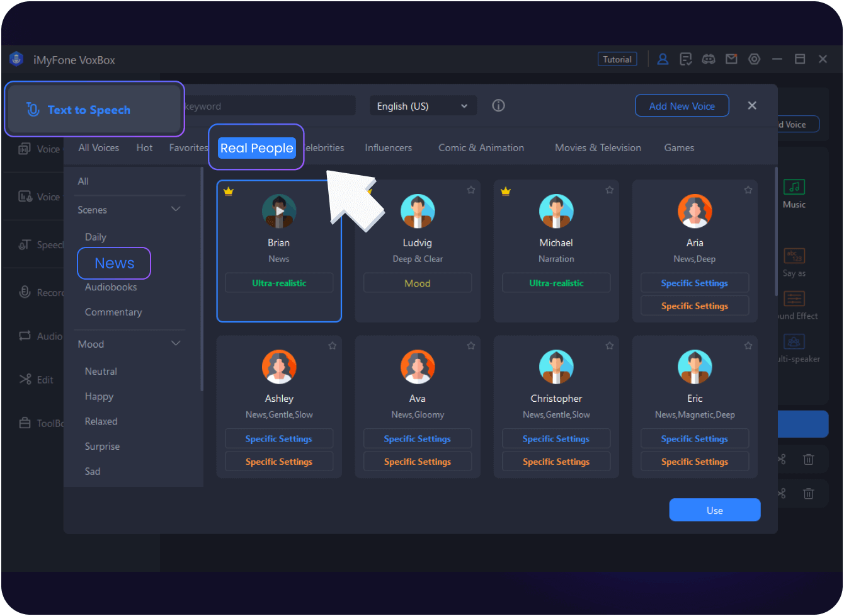The width and height of the screenshot is (844, 616).
Task: Favorite the Ava voice star
Action: pyautogui.click(x=470, y=345)
